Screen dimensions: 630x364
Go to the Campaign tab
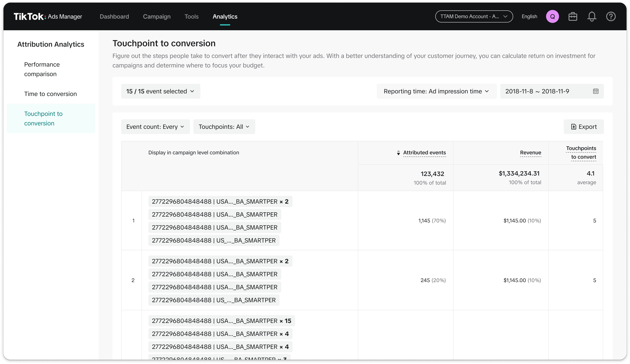click(x=156, y=16)
